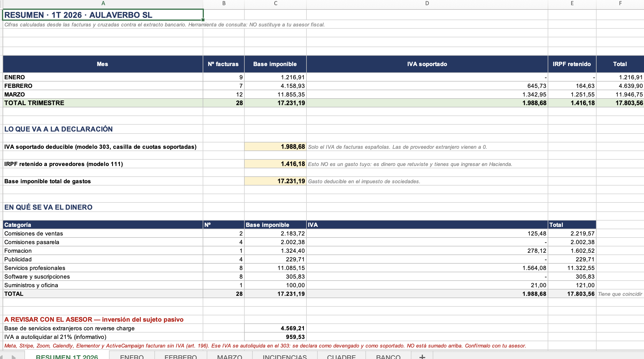This screenshot has height=359, width=644.
Task: Select the 'Software y suscripciones' category cell
Action: 103,277
